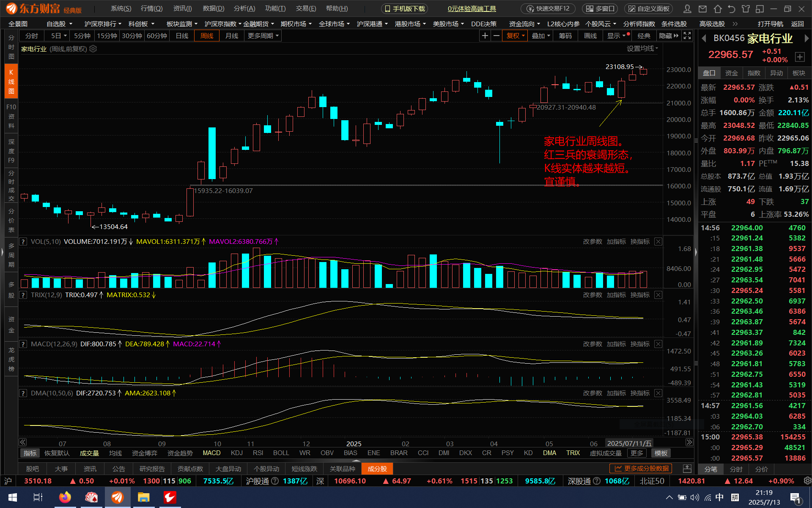Image resolution: width=812 pixels, height=508 pixels.
Task: Click 手机版下载 button
Action: point(404,8)
